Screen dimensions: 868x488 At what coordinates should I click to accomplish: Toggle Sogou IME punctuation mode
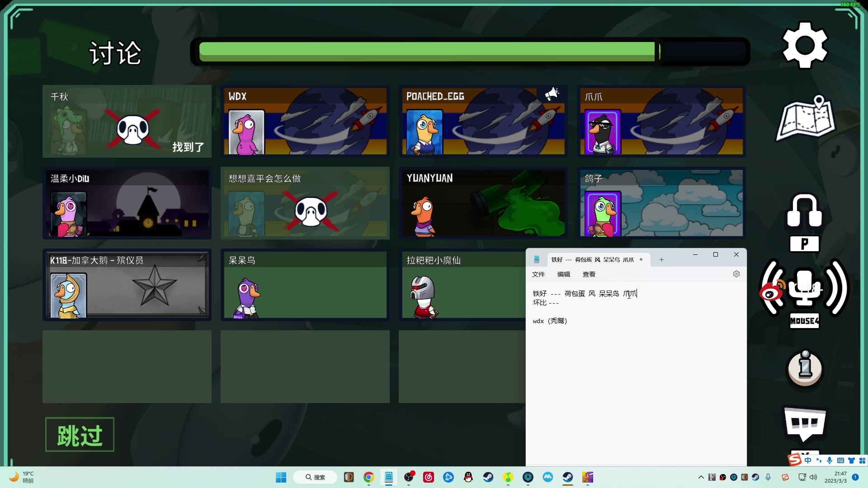(x=819, y=460)
